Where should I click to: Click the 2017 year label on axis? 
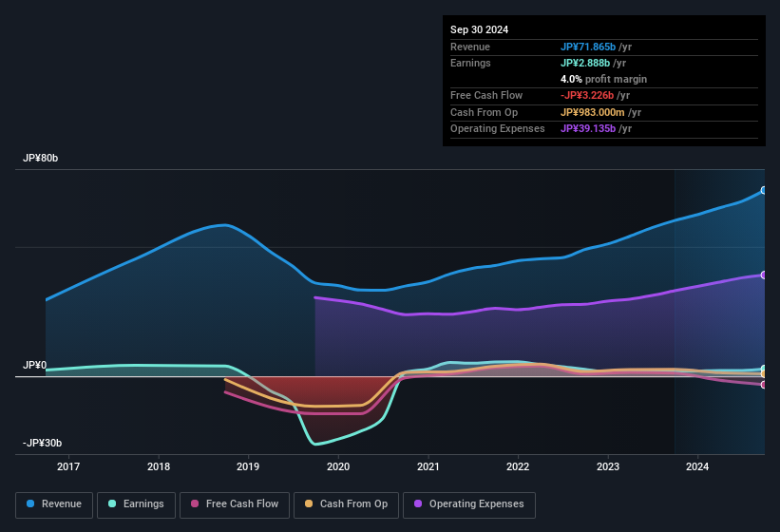pos(68,466)
